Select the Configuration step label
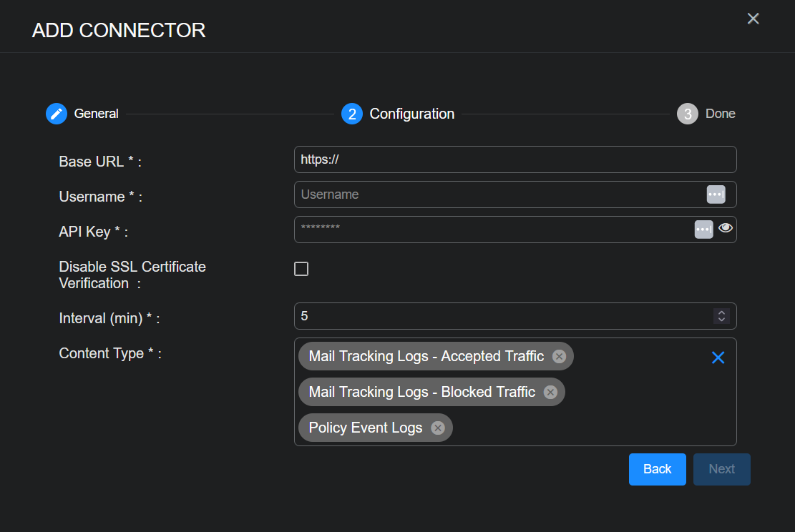The height and width of the screenshot is (532, 795). coord(411,114)
